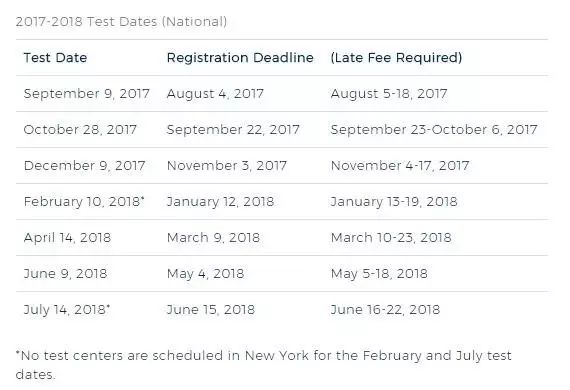Viewport: 570px width, 390px height.
Task: Click the November 3, 2017 deadline cell
Action: (x=227, y=166)
